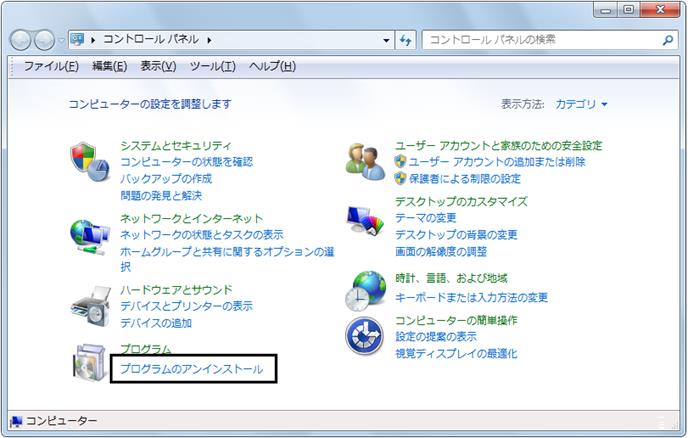688x438 pixels.
Task: Click the refresh icon beside address bar
Action: [405, 40]
